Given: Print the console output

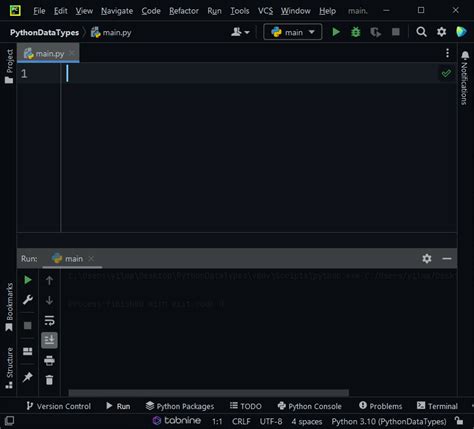Looking at the screenshot, I should pos(49,360).
